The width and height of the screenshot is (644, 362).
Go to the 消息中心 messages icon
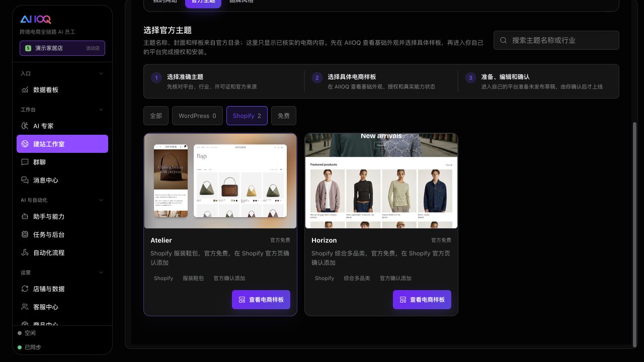click(25, 180)
